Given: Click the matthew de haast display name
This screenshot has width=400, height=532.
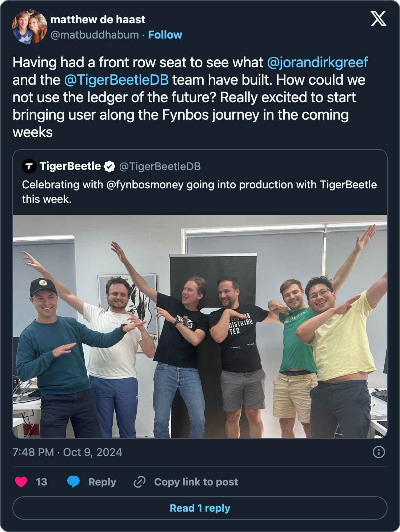Looking at the screenshot, I should [x=98, y=19].
